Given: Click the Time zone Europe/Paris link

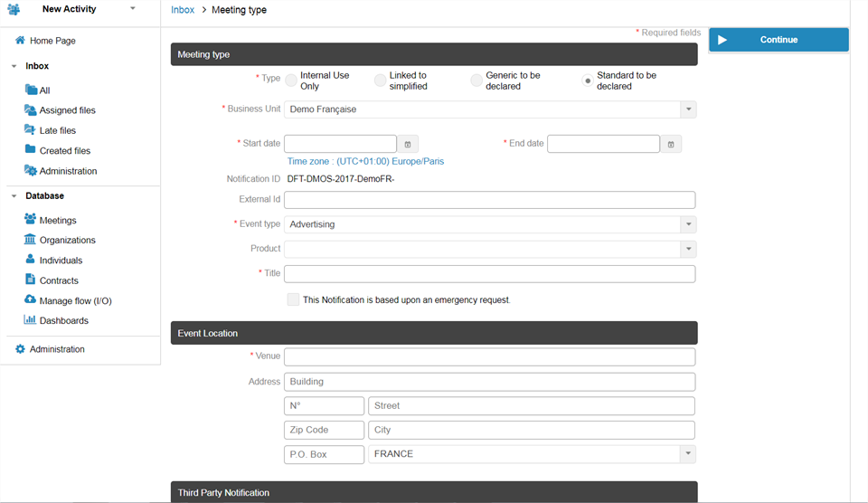Looking at the screenshot, I should pos(365,161).
